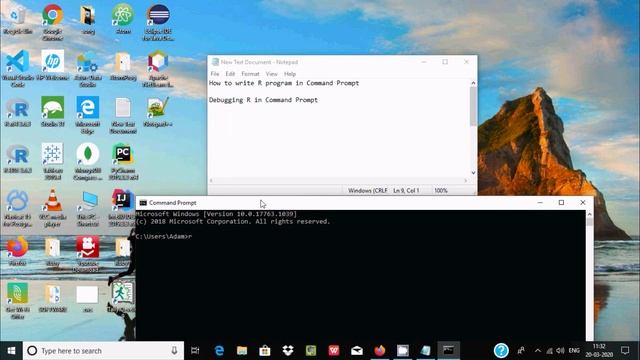Click Notepad's vertical scrollbar up arrow

point(473,83)
